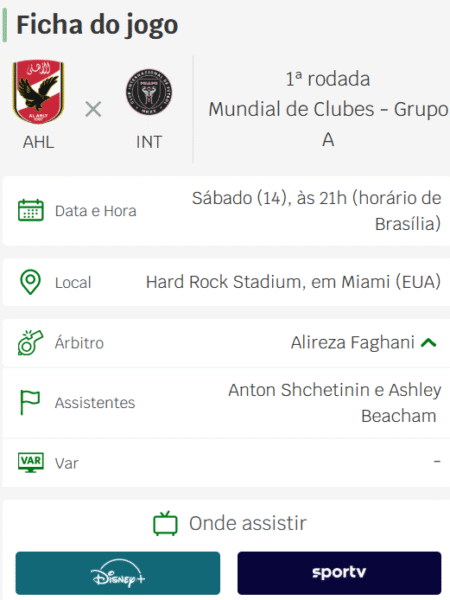This screenshot has width=450, height=600.
Task: Click the X versus symbol between teams
Action: click(93, 109)
